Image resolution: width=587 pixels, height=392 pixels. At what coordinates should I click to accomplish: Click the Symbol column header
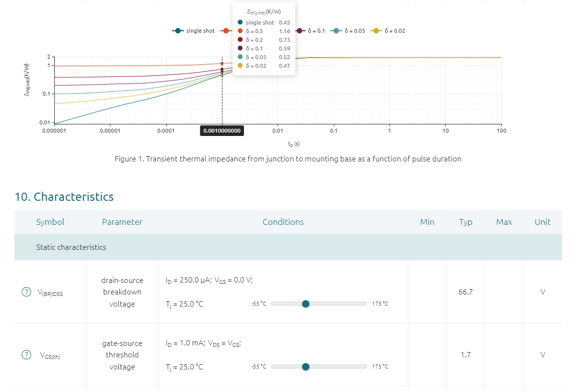pyautogui.click(x=50, y=222)
